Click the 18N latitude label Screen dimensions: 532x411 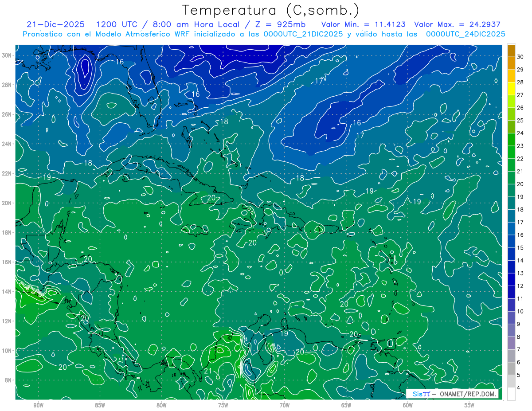pos(8,232)
